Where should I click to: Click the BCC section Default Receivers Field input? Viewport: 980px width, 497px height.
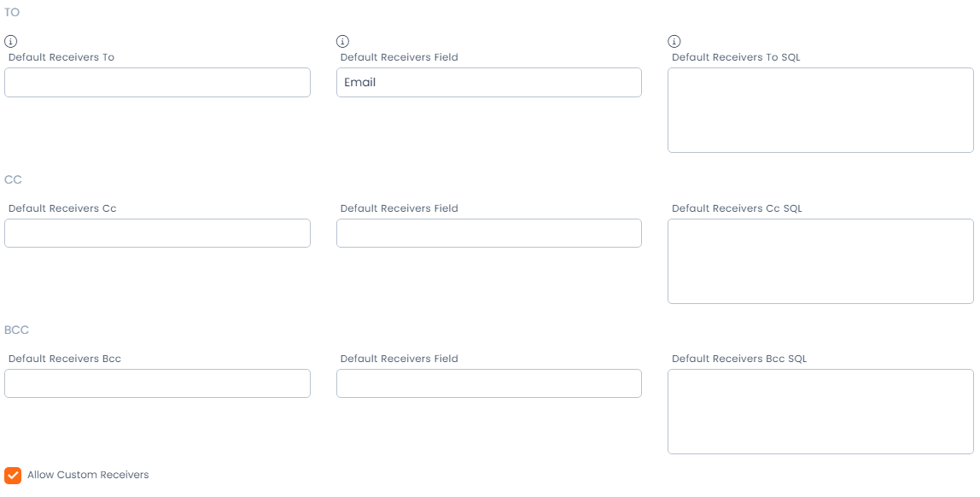tap(488, 383)
